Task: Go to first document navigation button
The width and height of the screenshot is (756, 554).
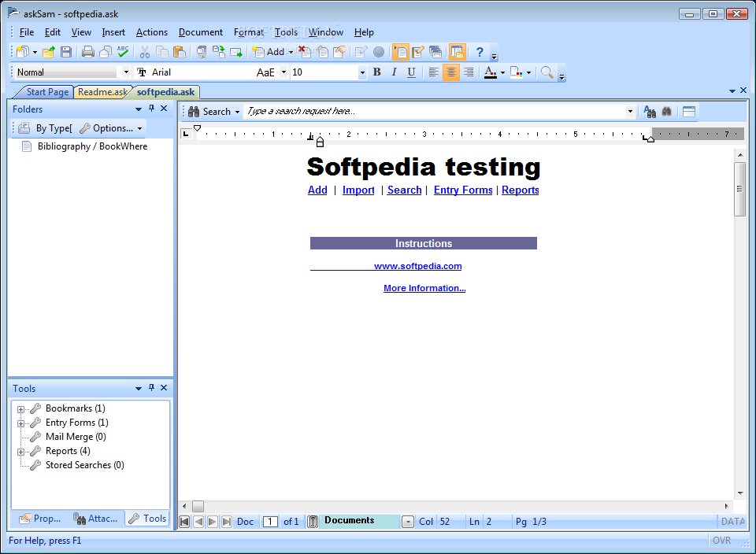Action: pyautogui.click(x=184, y=522)
